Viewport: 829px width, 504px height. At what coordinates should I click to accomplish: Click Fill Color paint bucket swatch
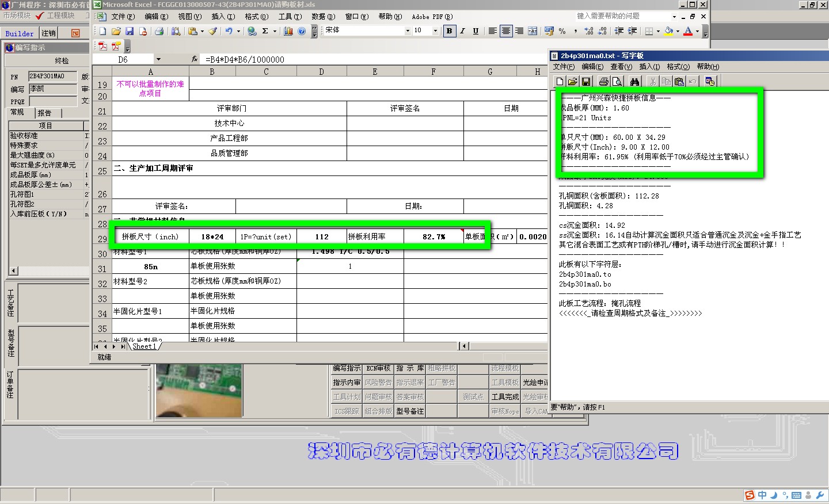668,31
